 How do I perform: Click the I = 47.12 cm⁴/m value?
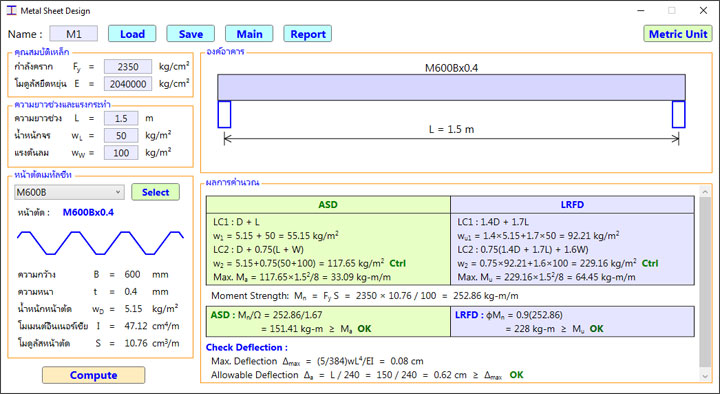(x=136, y=326)
